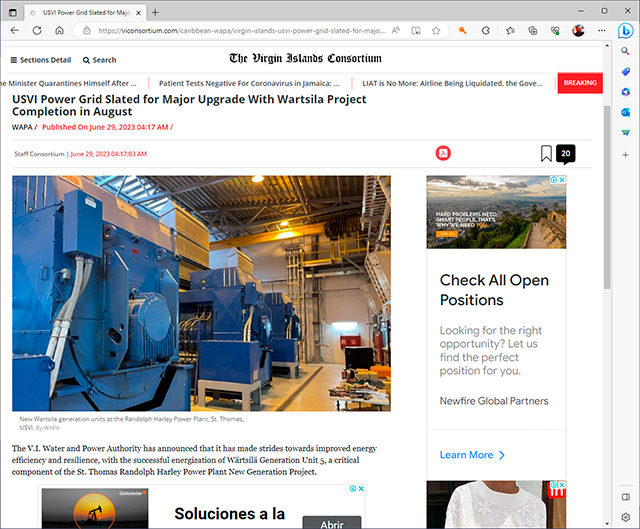Click the red BREAKING label

click(x=580, y=83)
